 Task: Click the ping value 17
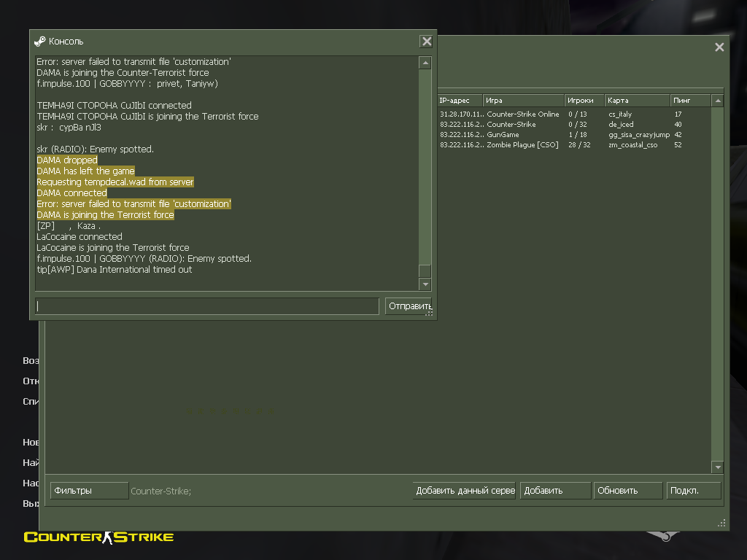(x=678, y=114)
